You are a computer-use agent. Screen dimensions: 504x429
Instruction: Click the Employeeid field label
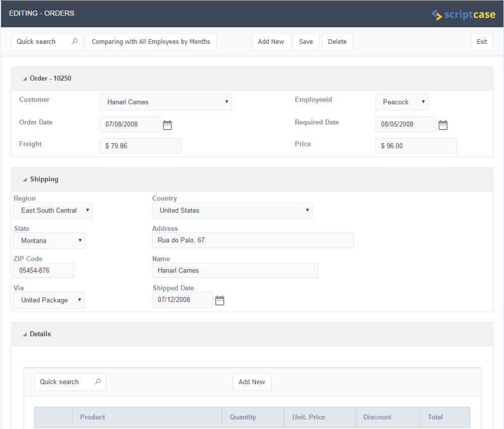[x=313, y=99]
